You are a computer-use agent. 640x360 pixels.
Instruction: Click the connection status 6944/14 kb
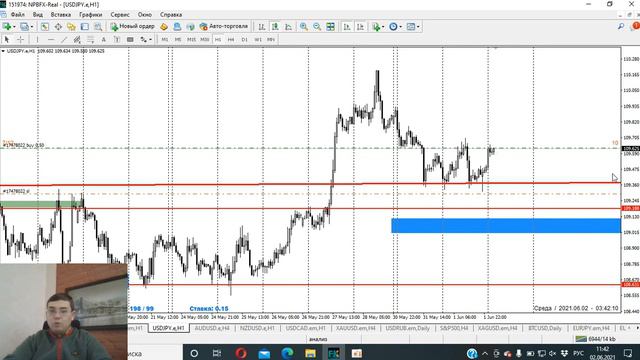point(596,339)
